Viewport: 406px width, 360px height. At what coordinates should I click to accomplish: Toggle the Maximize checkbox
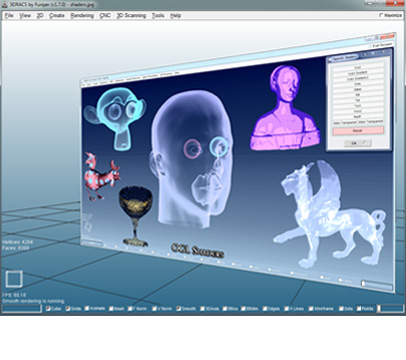381,15
